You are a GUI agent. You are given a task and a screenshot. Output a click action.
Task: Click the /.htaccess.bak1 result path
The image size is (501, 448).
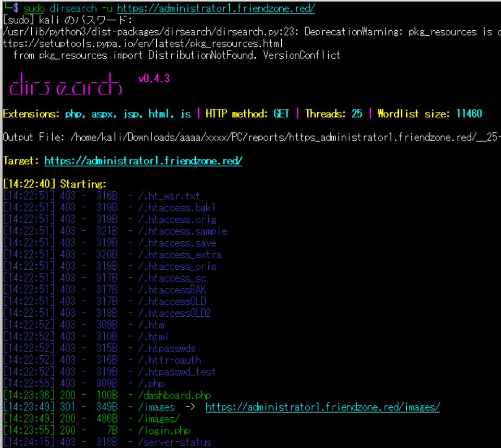[x=177, y=208]
